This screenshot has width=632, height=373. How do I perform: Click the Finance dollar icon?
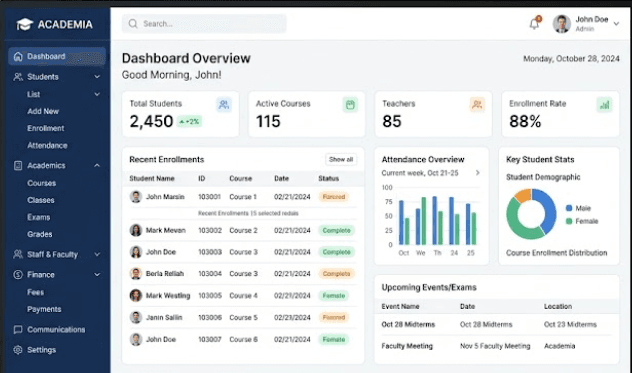(x=18, y=275)
